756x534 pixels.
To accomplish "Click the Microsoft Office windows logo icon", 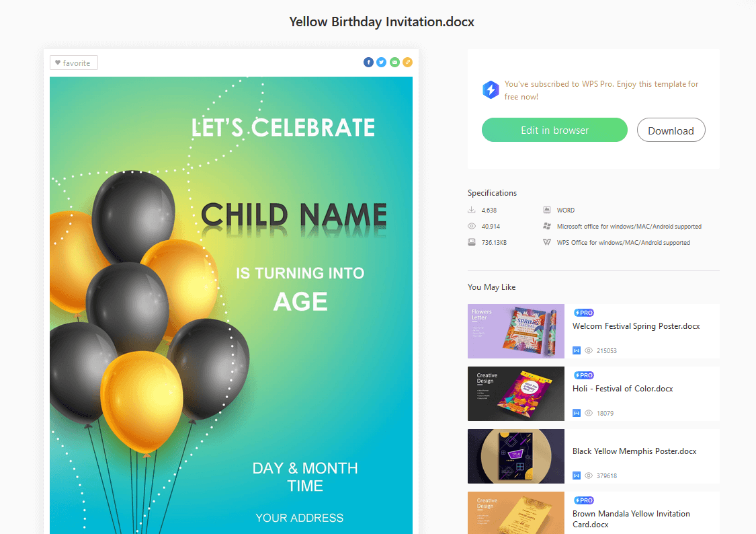I will click(547, 227).
